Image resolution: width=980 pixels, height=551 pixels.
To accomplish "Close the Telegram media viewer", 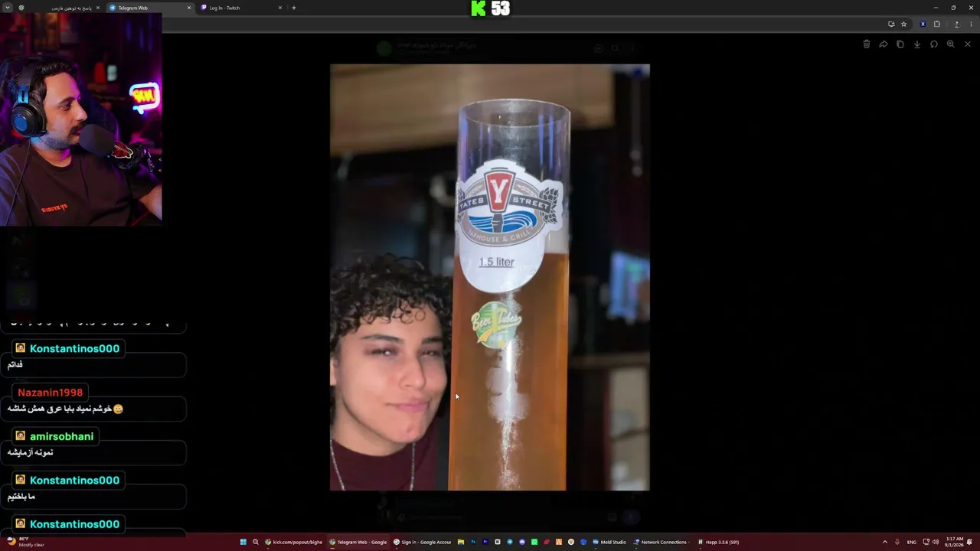I will pyautogui.click(x=968, y=44).
